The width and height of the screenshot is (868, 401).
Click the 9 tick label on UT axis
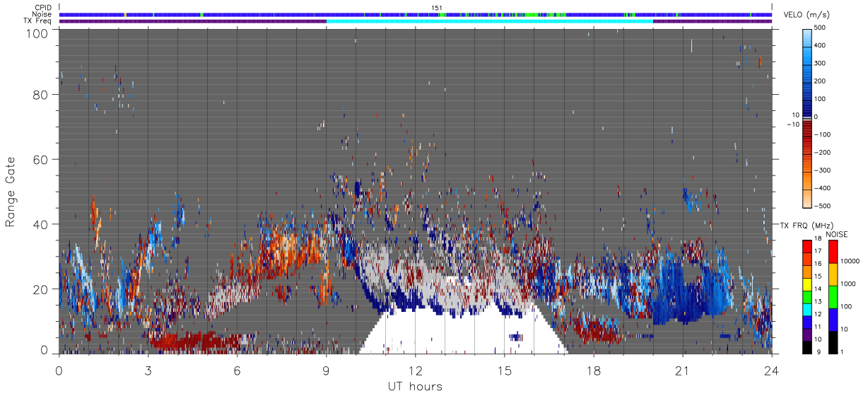pos(326,371)
